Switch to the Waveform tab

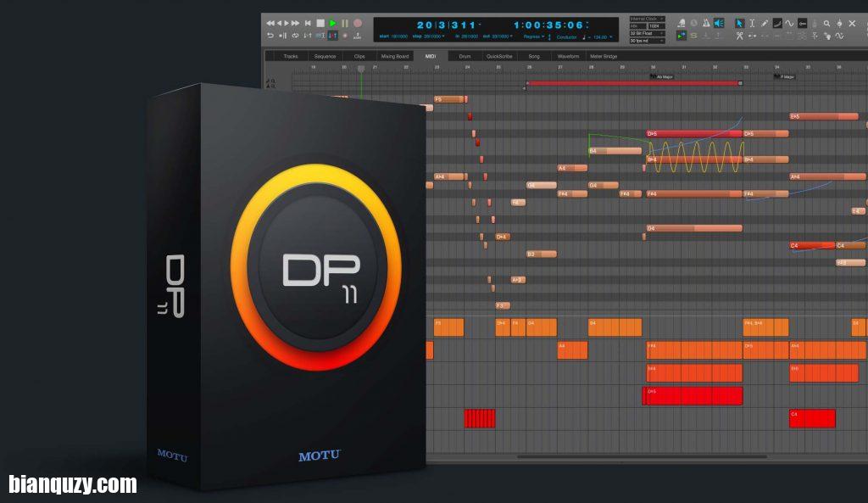pos(568,56)
